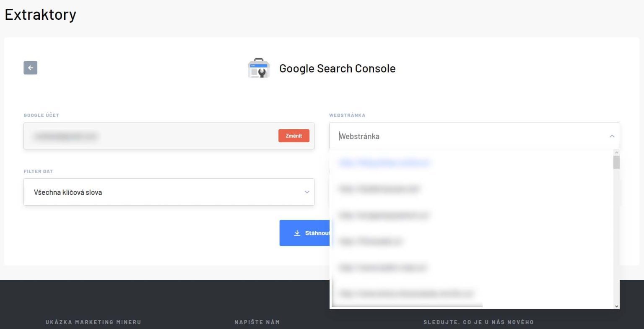Viewport: 644px width, 329px height.
Task: Click the download icon on Stáhnout button
Action: 297,233
